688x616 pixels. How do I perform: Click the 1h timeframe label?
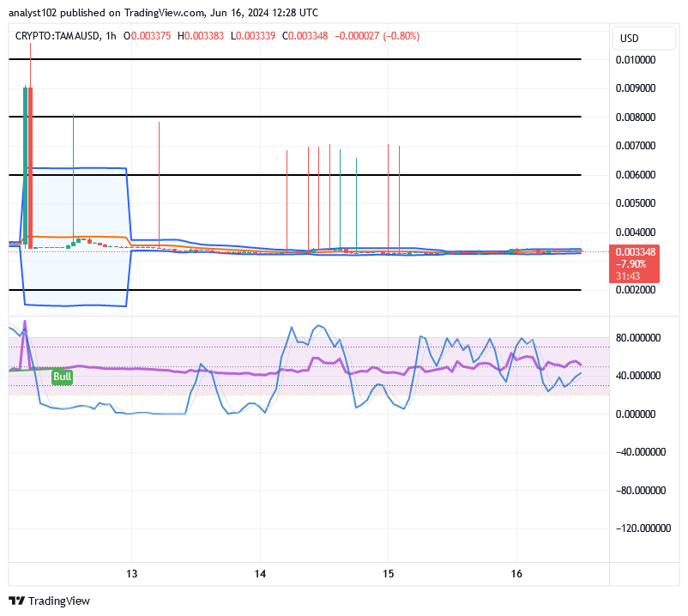[111, 36]
